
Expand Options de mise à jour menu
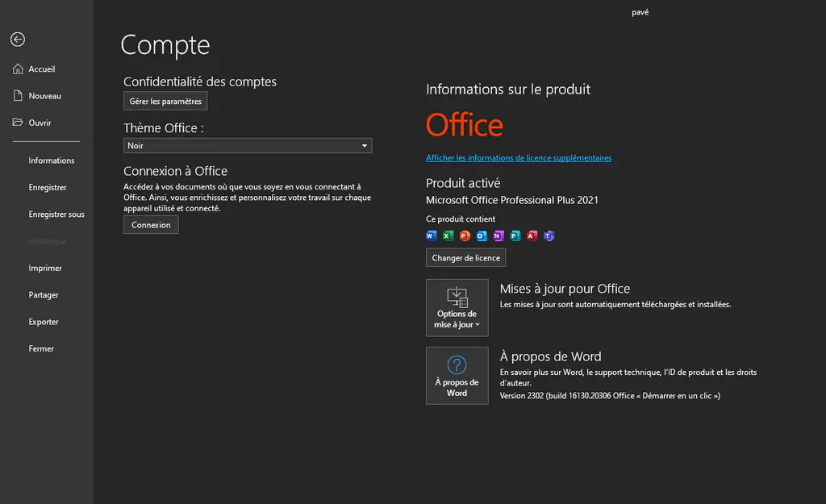tap(457, 307)
